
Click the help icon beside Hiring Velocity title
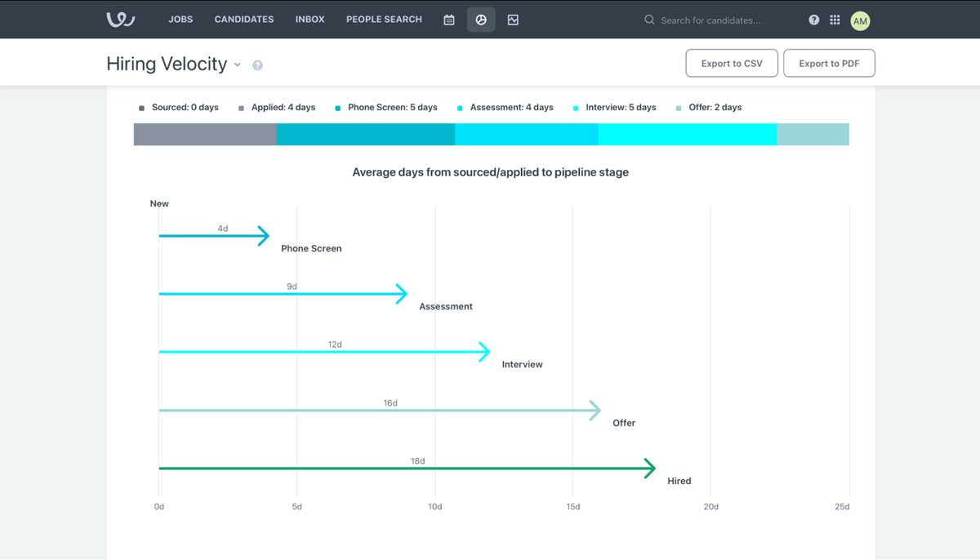coord(257,64)
